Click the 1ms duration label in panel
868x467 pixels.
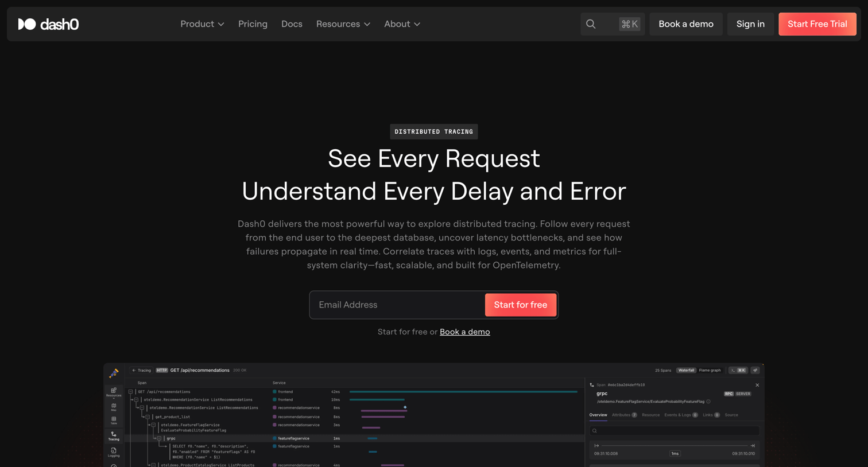[x=675, y=454]
